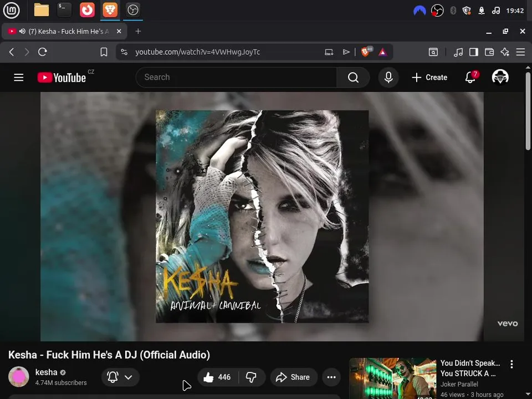Toggle the browser sidebar panel
This screenshot has width=532, height=399.
click(474, 52)
